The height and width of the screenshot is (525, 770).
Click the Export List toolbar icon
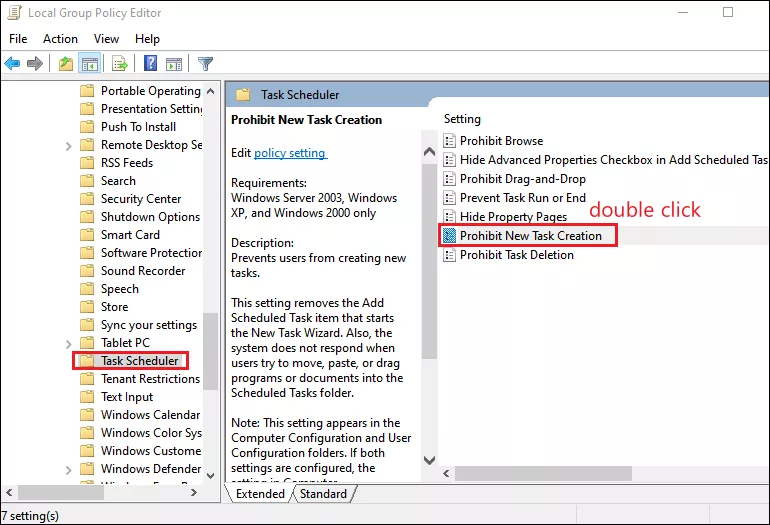pos(120,63)
